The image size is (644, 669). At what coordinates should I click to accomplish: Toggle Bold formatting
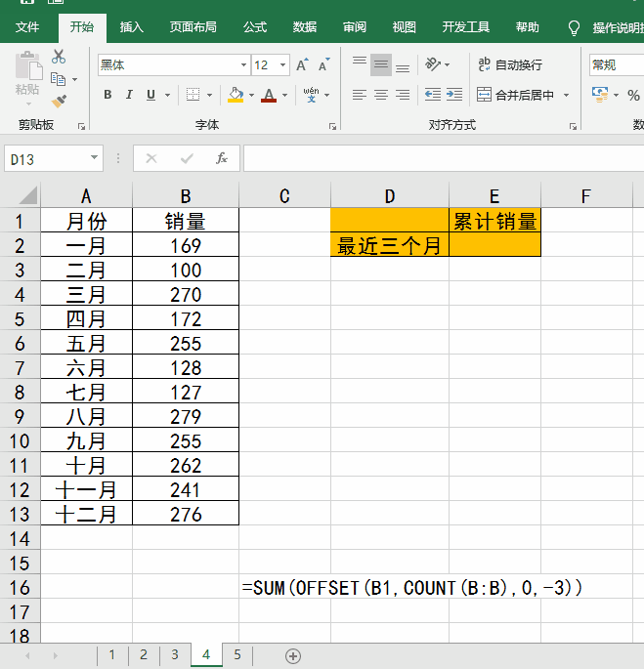click(x=107, y=95)
